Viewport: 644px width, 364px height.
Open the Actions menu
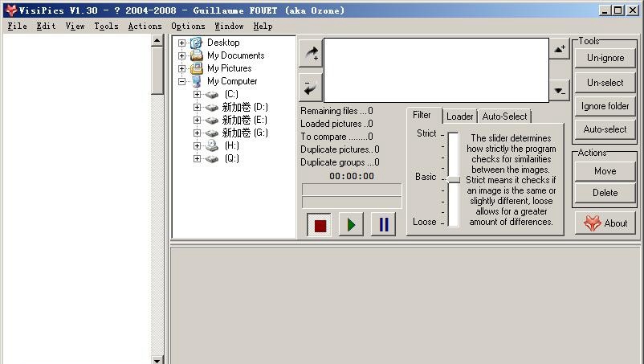tap(145, 26)
